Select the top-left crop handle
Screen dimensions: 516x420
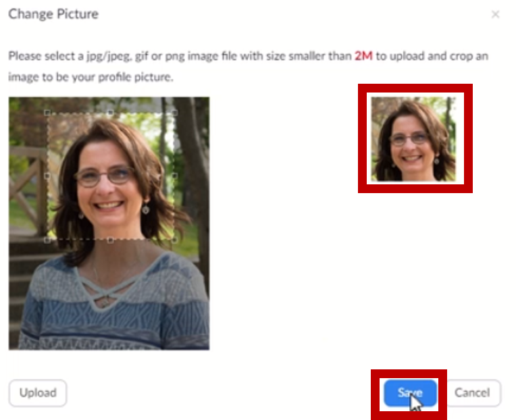[x=47, y=113]
